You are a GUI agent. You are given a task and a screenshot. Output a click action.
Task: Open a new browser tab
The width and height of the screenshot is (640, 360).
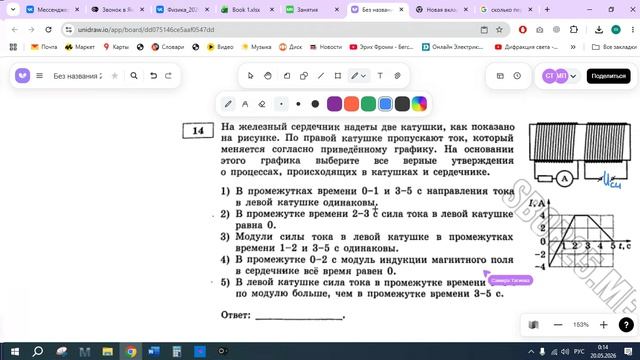point(547,9)
